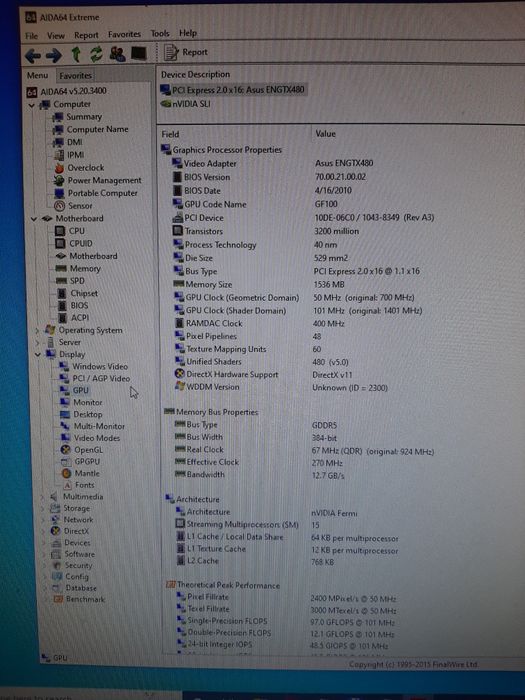
Task: Select the Unified Shaders row
Action: (x=262, y=362)
